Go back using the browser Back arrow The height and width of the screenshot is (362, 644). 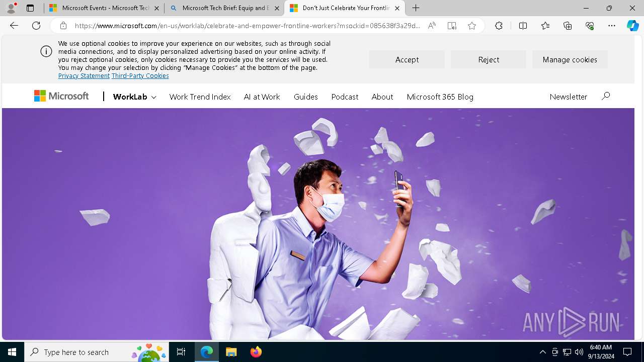tap(14, 26)
